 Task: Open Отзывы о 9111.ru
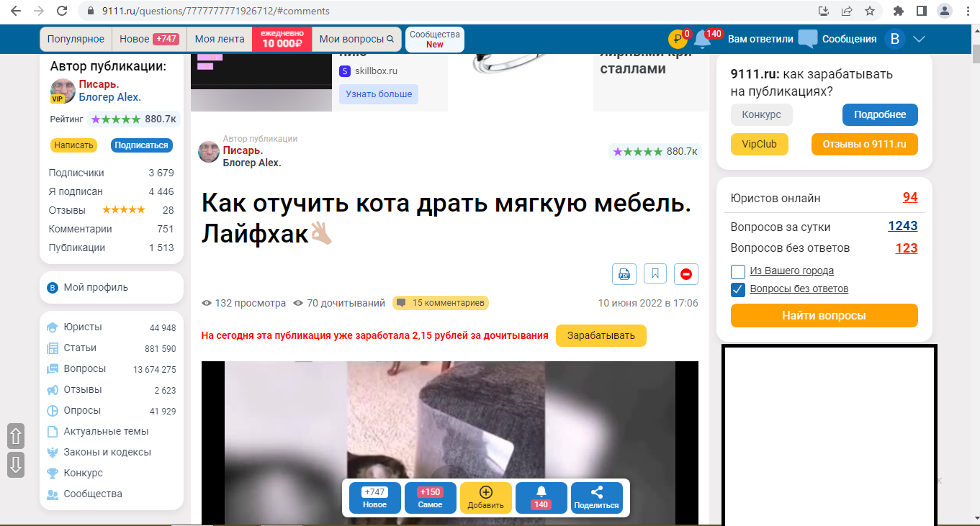(x=865, y=144)
